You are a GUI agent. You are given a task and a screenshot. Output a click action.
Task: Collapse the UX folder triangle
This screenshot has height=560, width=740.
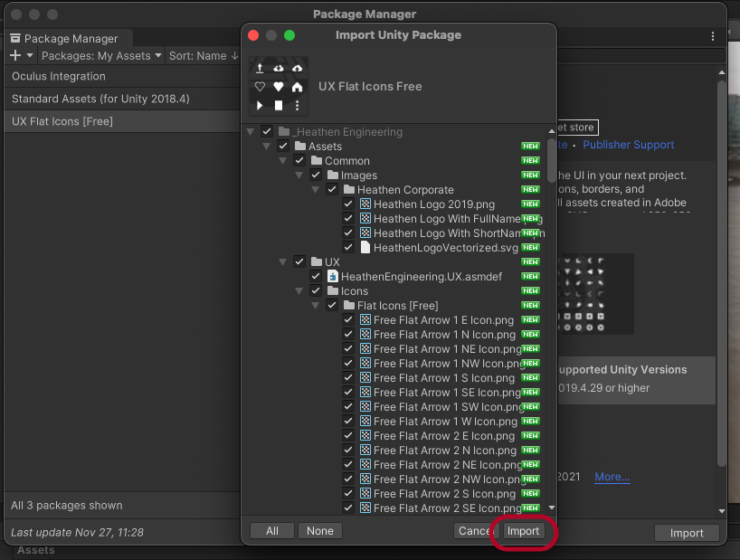tap(282, 261)
